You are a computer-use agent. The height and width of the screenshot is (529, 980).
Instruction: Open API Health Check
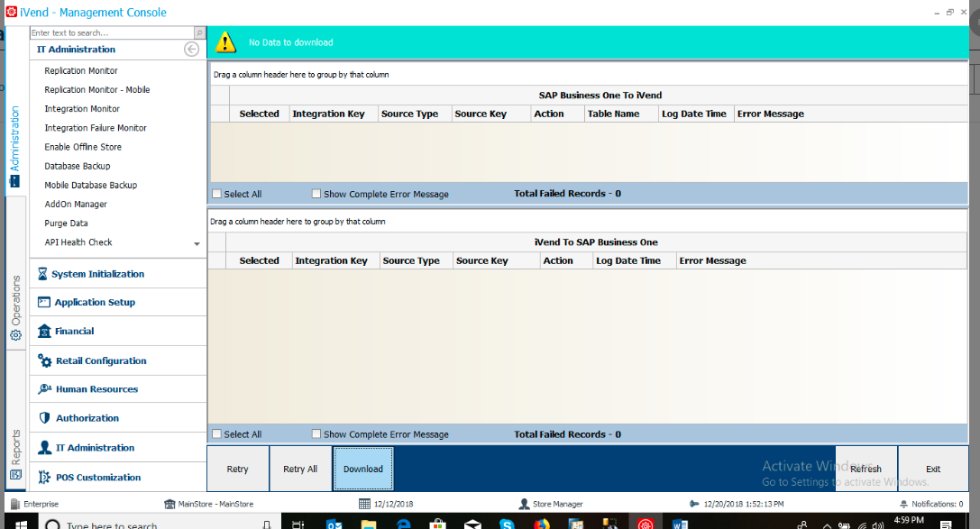(x=78, y=242)
